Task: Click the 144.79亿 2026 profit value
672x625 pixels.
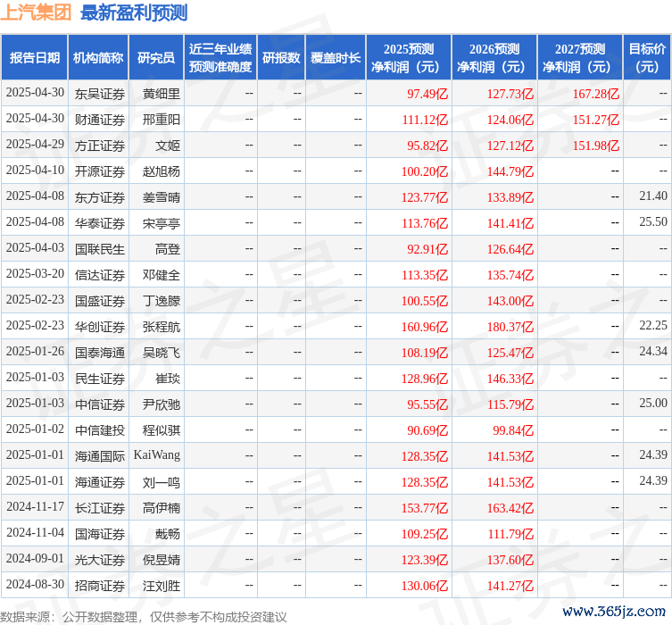Action: [510, 171]
